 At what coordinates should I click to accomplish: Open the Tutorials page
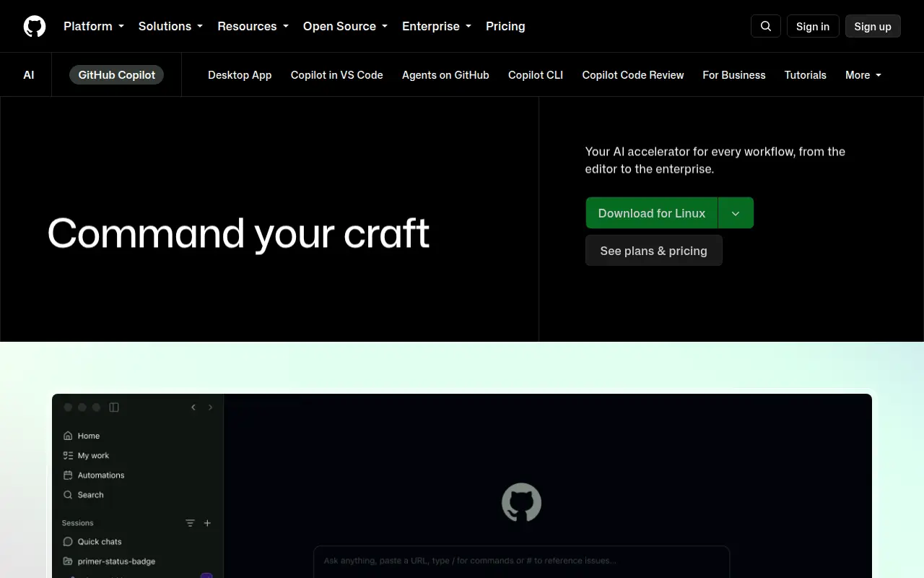tap(806, 75)
